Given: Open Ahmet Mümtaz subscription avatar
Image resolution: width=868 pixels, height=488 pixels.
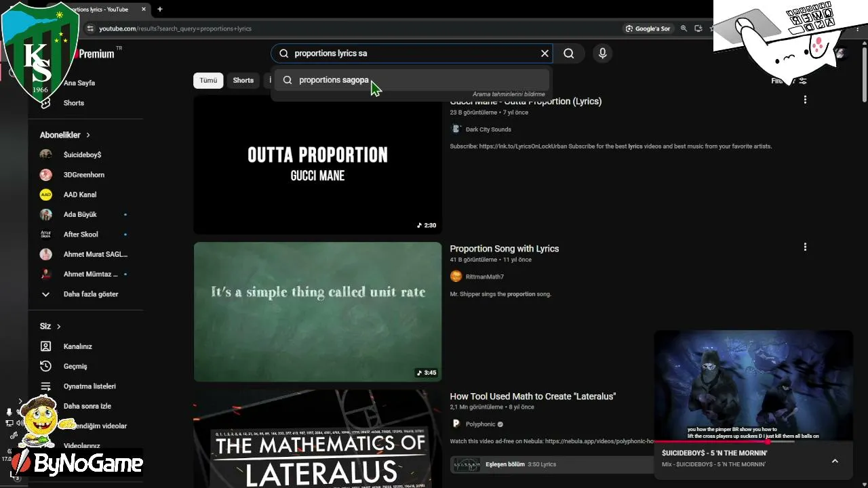Looking at the screenshot, I should 45,274.
